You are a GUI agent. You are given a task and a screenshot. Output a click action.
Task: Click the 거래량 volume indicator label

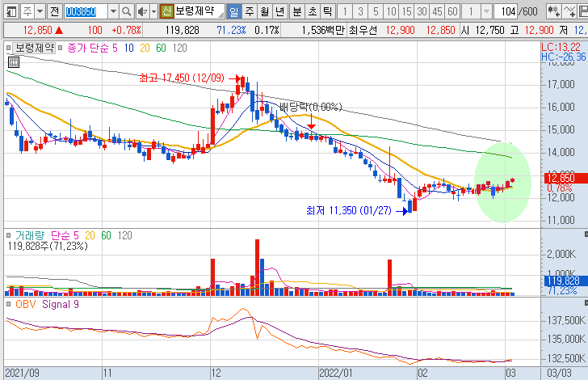(x=30, y=235)
